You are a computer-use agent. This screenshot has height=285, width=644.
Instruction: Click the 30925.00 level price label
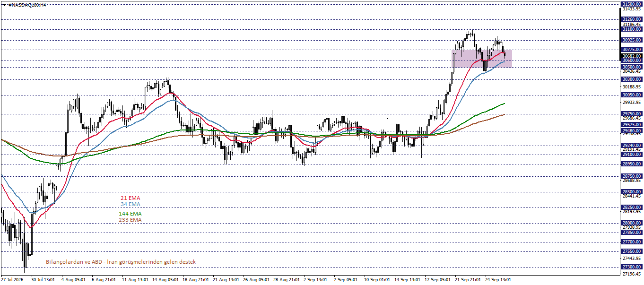click(x=631, y=40)
